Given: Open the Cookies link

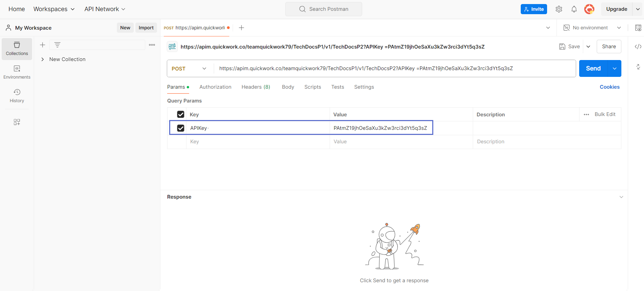Looking at the screenshot, I should coord(610,87).
